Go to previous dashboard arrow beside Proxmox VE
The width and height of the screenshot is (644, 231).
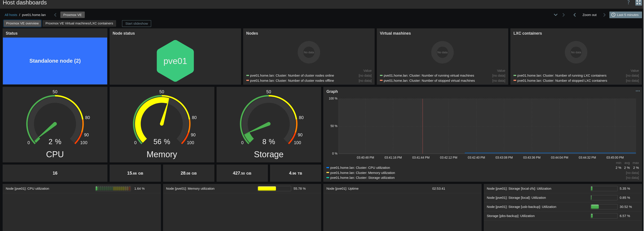(x=55, y=15)
